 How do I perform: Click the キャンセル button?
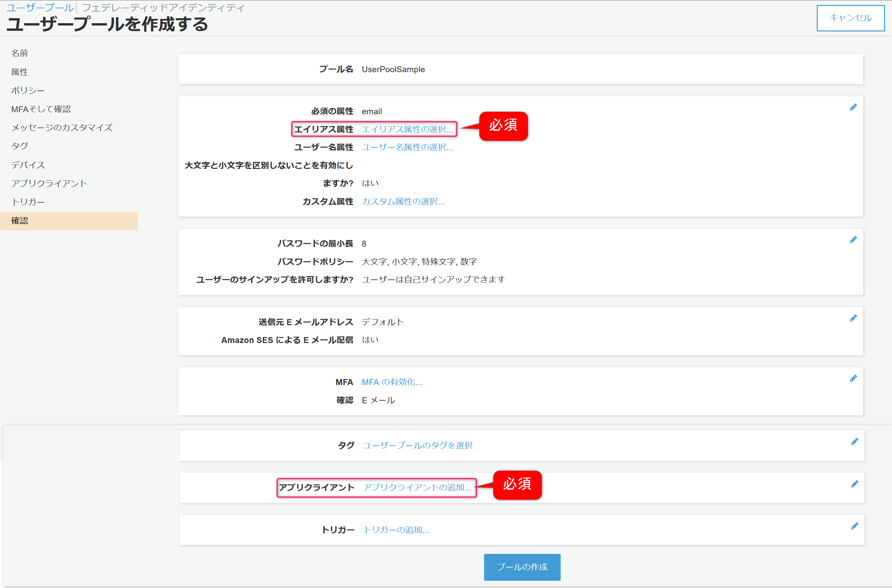[x=850, y=18]
